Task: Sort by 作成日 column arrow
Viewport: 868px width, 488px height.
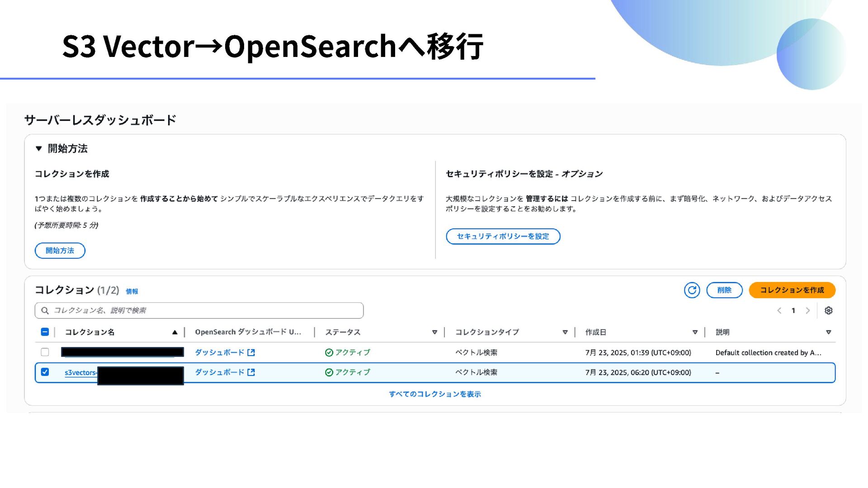Action: click(x=695, y=333)
